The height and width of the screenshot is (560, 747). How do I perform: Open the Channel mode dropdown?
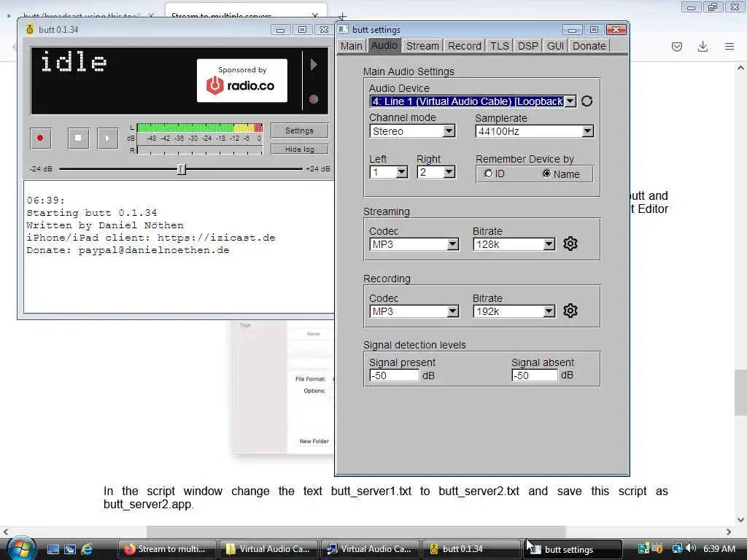pyautogui.click(x=449, y=131)
